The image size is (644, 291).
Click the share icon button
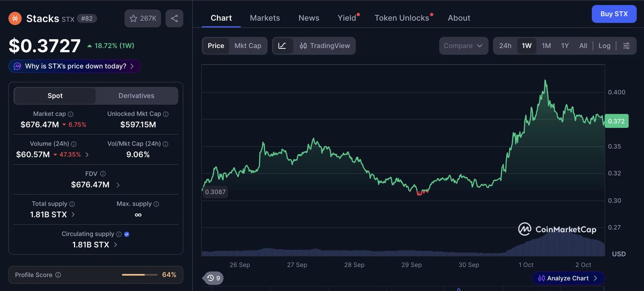click(174, 18)
